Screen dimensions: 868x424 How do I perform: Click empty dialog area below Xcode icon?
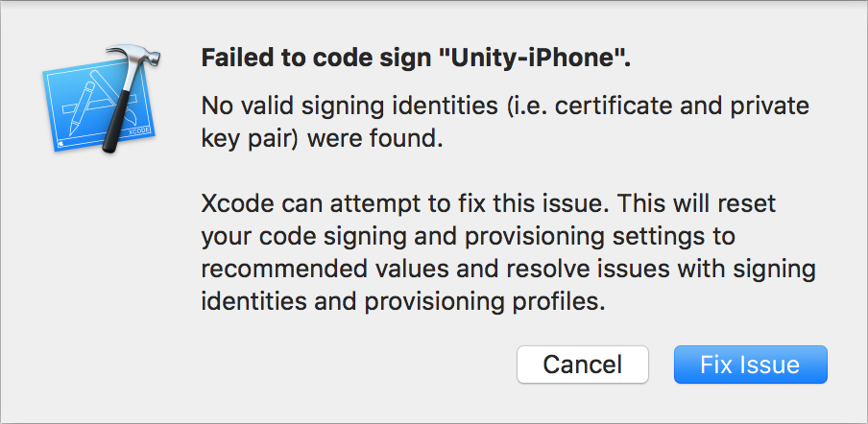[x=100, y=266]
